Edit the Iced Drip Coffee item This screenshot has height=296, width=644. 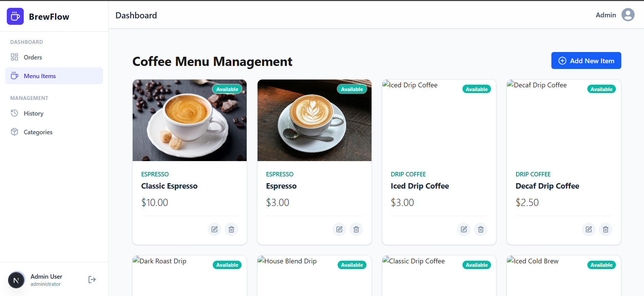(464, 229)
